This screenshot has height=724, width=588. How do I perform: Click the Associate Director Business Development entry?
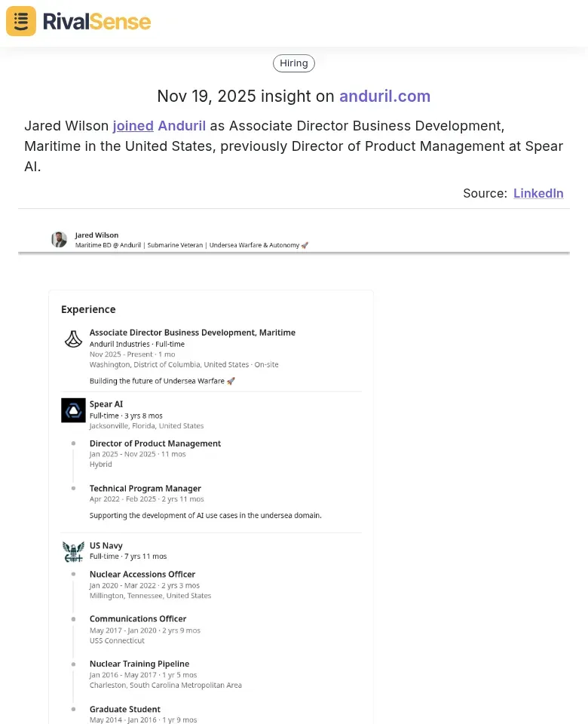tap(192, 332)
